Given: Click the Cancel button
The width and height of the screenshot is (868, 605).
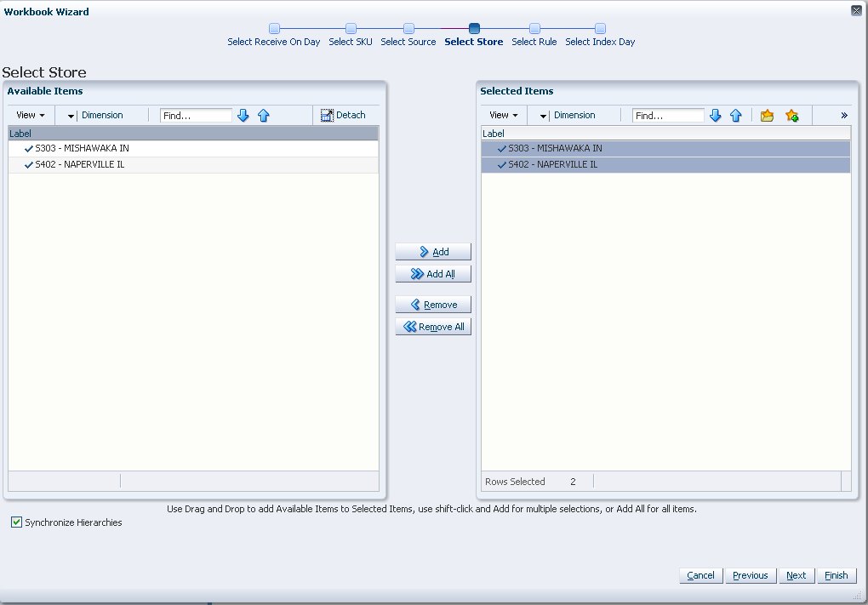Looking at the screenshot, I should click(701, 575).
